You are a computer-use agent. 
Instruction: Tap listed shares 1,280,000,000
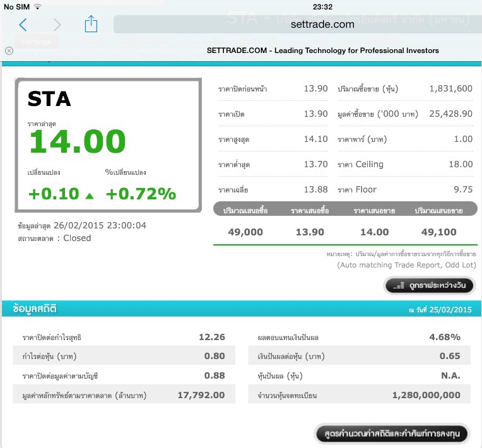click(426, 395)
